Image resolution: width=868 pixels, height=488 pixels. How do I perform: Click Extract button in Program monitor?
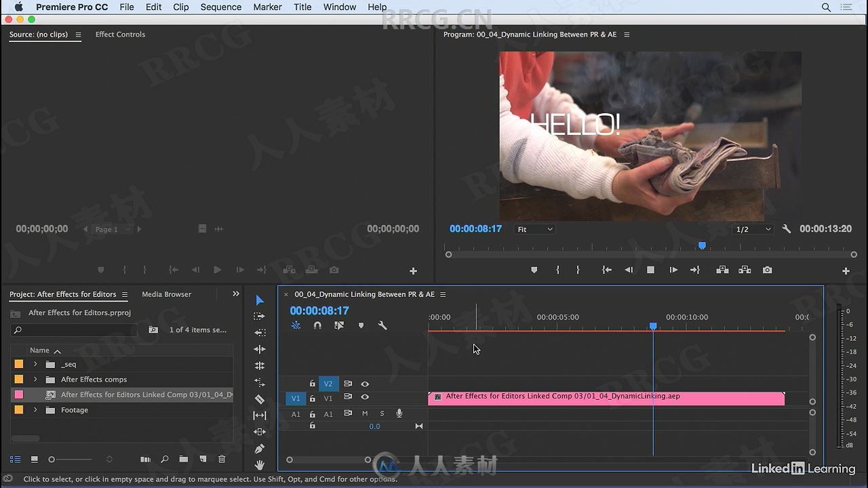pyautogui.click(x=745, y=270)
